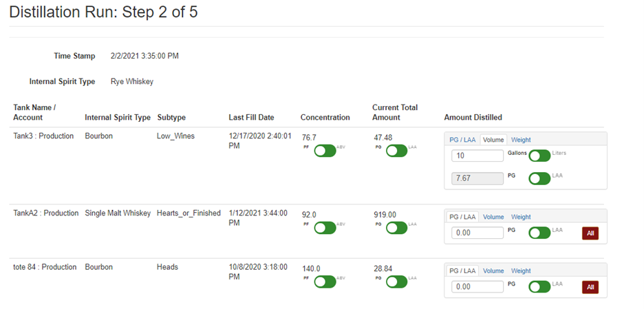Toggle TankA2 amount distilled PG/LAA switch
The image size is (644, 309).
(539, 233)
